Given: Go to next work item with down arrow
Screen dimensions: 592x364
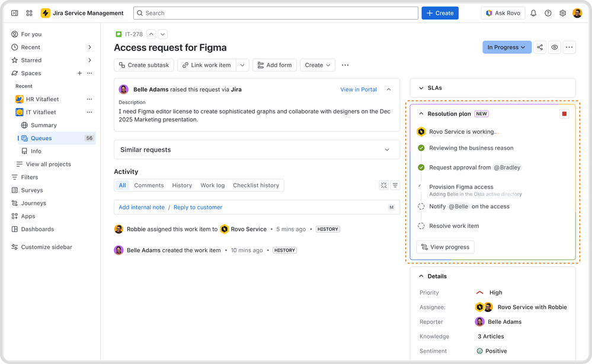Looking at the screenshot, I should click(x=162, y=34).
